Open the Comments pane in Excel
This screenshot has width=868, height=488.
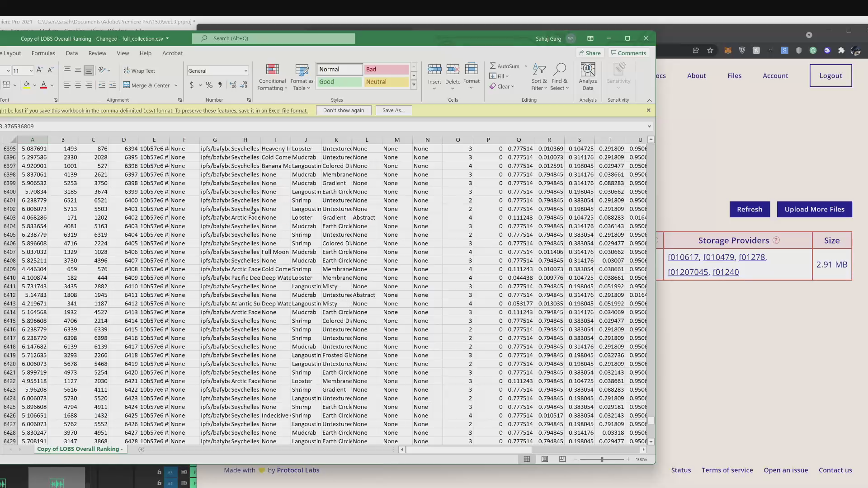tap(628, 53)
